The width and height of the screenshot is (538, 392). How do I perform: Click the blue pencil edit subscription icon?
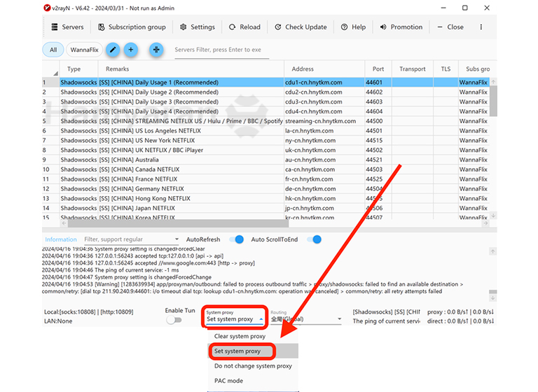[x=112, y=50]
